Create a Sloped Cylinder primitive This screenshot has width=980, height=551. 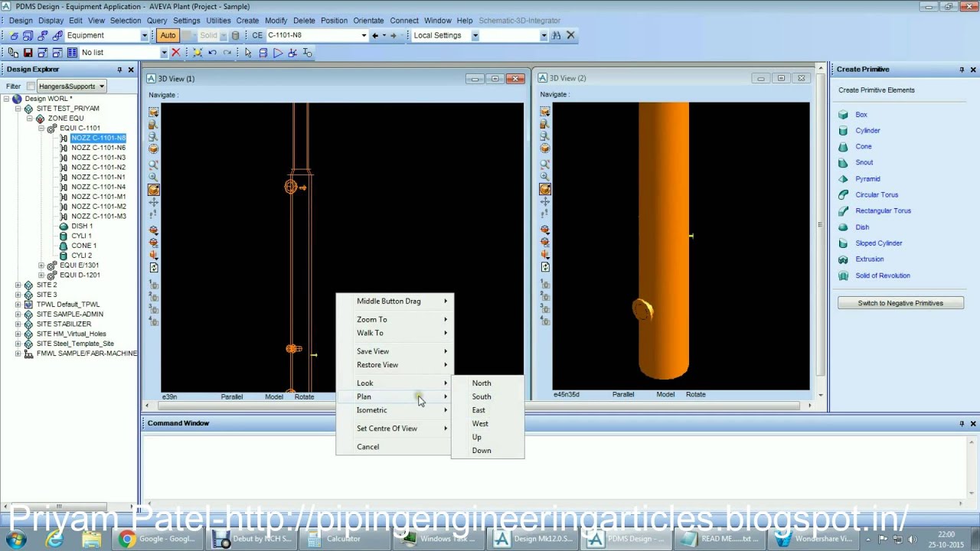(x=878, y=243)
